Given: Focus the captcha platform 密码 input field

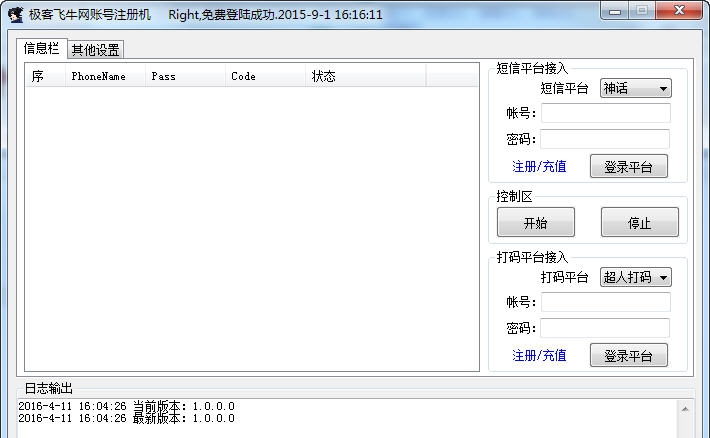Looking at the screenshot, I should point(605,328).
